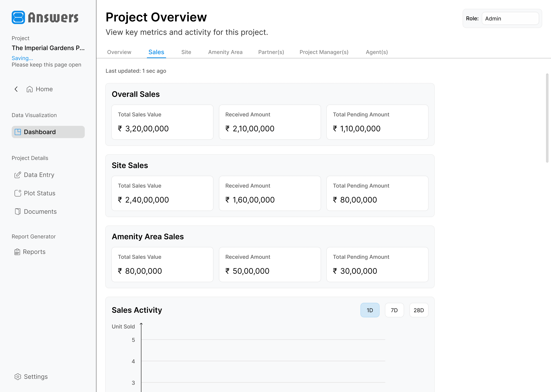551x392 pixels.
Task: Click the Answers logo icon
Action: click(18, 17)
